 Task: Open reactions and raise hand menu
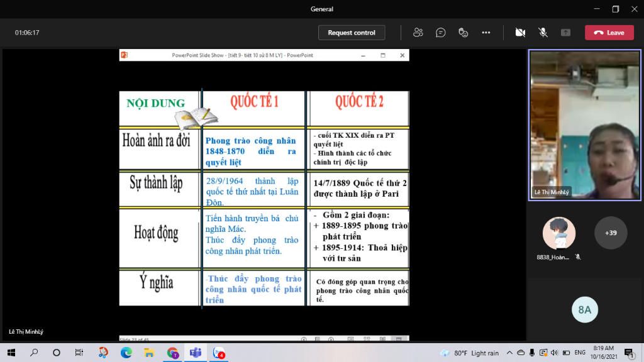pos(464,33)
